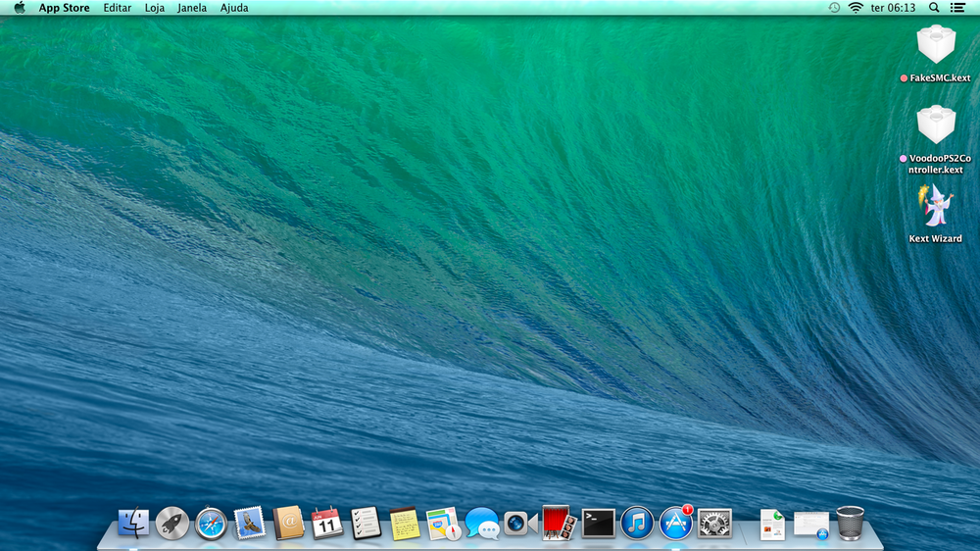This screenshot has height=551, width=980.
Task: Open Messages chat bubble icon
Action: [481, 523]
